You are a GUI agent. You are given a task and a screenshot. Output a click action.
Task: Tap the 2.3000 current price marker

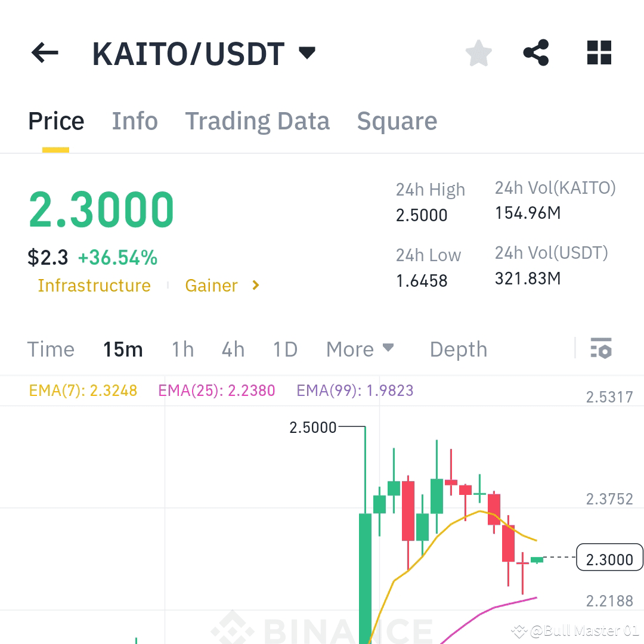[608, 559]
